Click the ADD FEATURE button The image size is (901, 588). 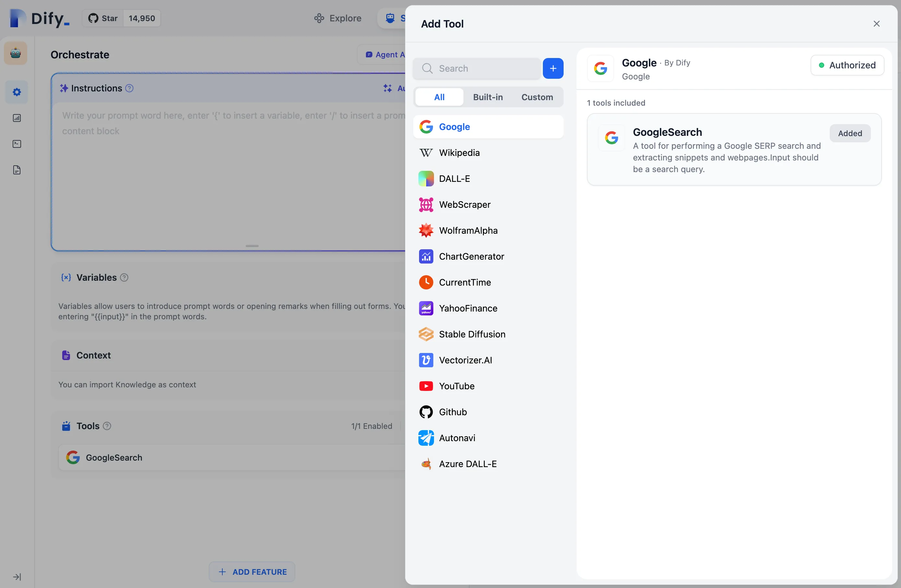coord(252,572)
